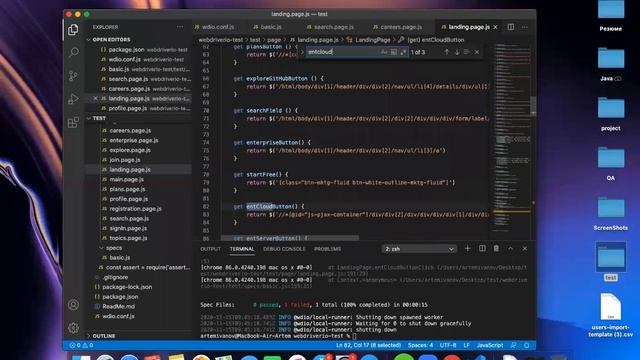This screenshot has width=640, height=360.
Task: Open enterprise.page.js in file tree
Action: pyautogui.click(x=133, y=140)
